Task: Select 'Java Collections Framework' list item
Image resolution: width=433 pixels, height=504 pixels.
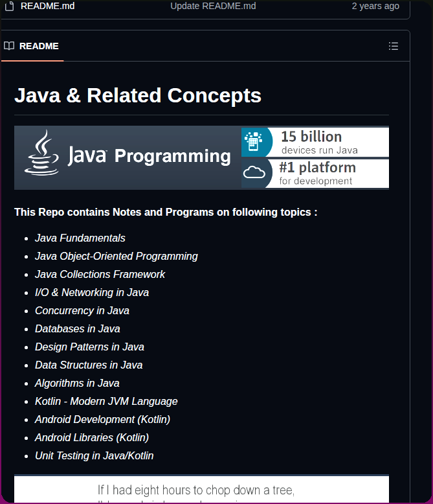Action: click(x=100, y=274)
